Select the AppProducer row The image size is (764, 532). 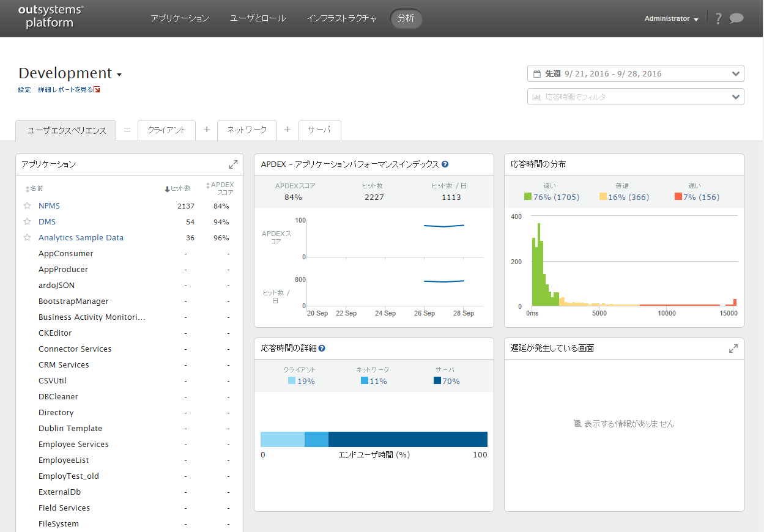tap(130, 270)
